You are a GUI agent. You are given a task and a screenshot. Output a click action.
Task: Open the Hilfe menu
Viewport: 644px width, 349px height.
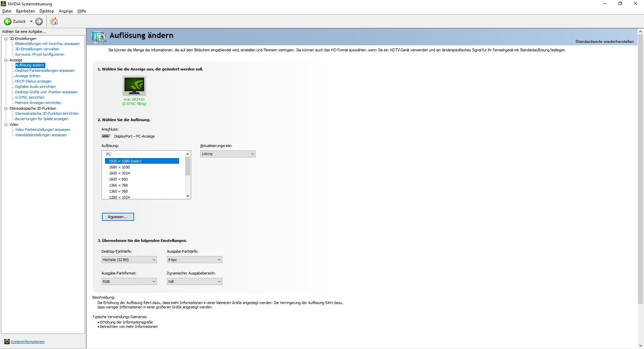click(82, 11)
